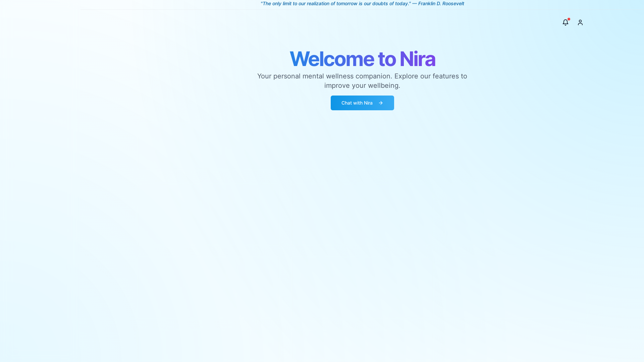Viewport: 644px width, 362px height.
Task: Click the Franklin D. Roosevelt quote text
Action: [362, 4]
